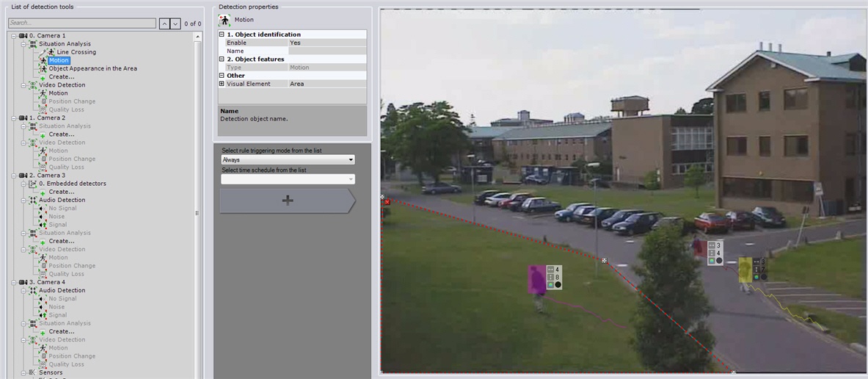Viewport: 868px width, 379px height.
Task: Click the magenta tracked person overlay in video
Action: 536,280
